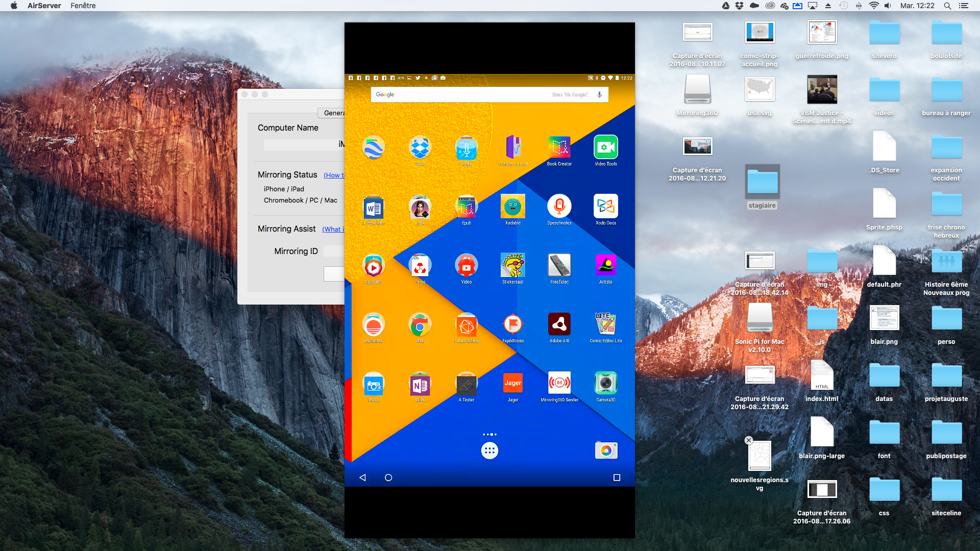Open the Camera app in the dock
980x551 pixels.
pos(606,450)
